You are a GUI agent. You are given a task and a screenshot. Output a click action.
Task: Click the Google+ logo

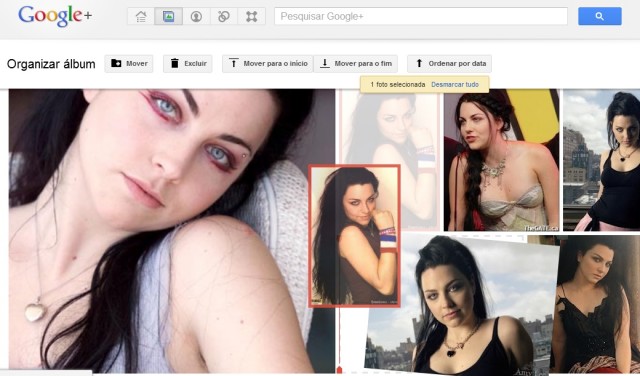click(55, 16)
